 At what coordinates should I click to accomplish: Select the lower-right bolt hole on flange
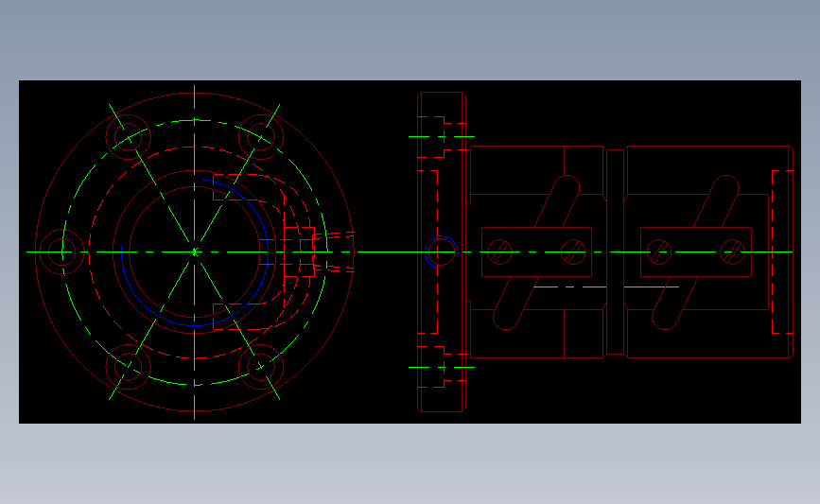(x=261, y=367)
